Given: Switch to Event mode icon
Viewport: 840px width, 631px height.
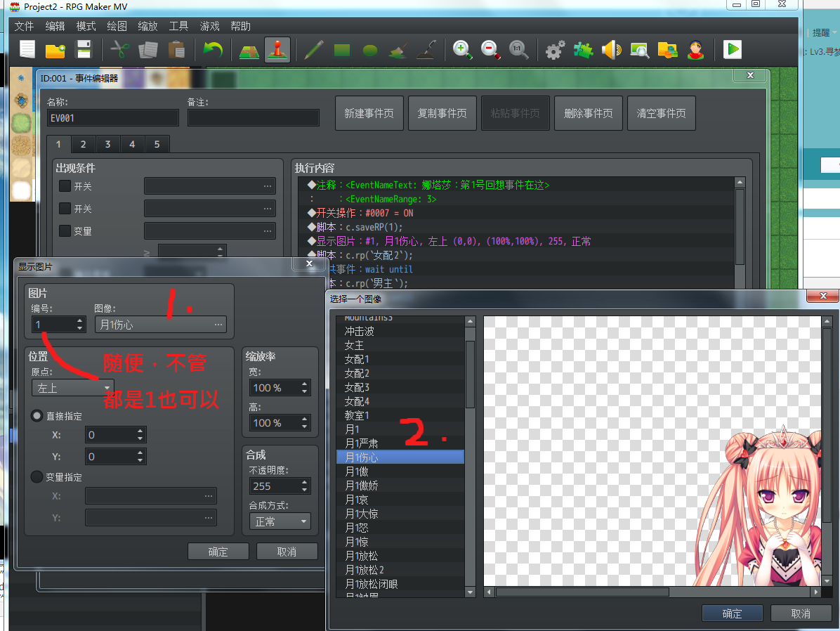Looking at the screenshot, I should pyautogui.click(x=277, y=50).
